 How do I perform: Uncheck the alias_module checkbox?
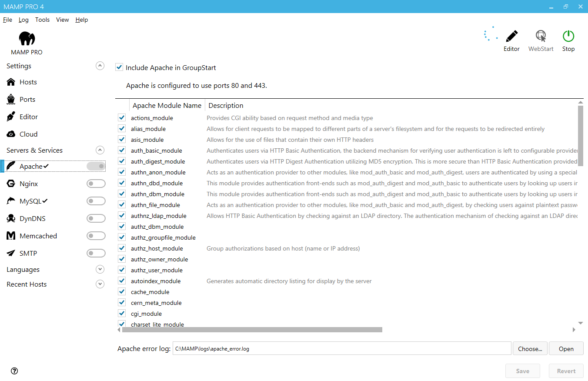pyautogui.click(x=122, y=129)
